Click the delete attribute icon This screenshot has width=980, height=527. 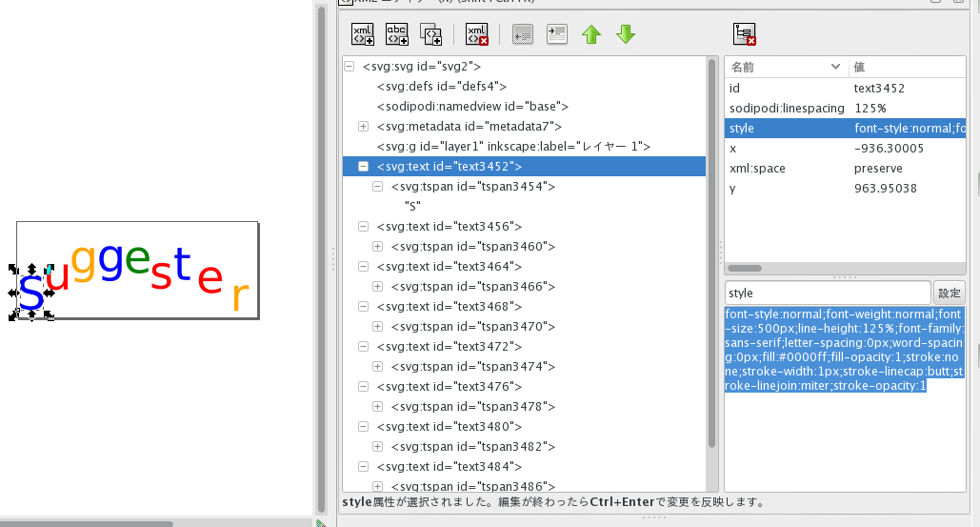pos(745,34)
